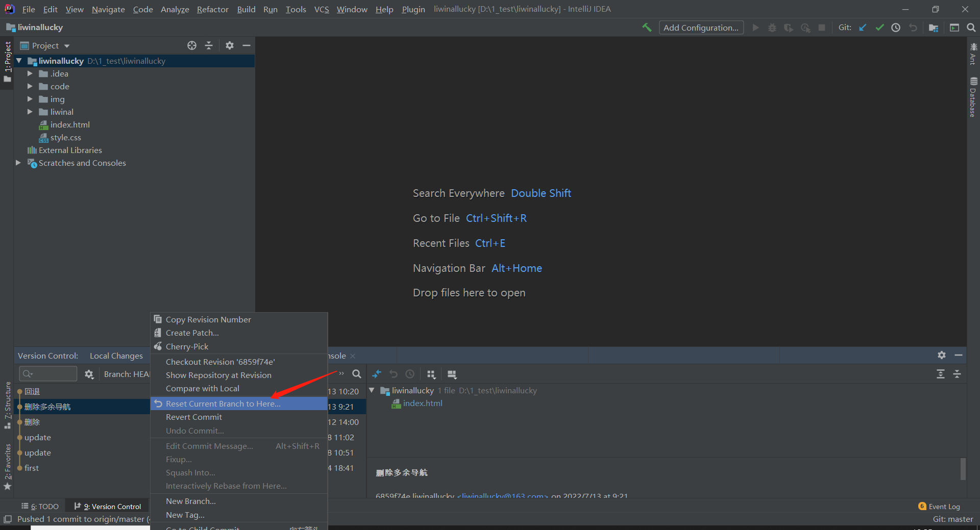Choose Compare with Local

[239, 388]
